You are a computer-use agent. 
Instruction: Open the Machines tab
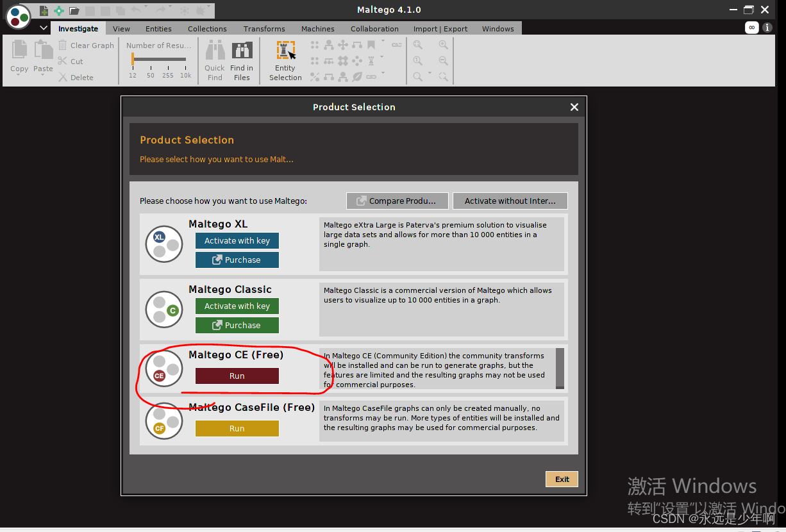(x=318, y=29)
